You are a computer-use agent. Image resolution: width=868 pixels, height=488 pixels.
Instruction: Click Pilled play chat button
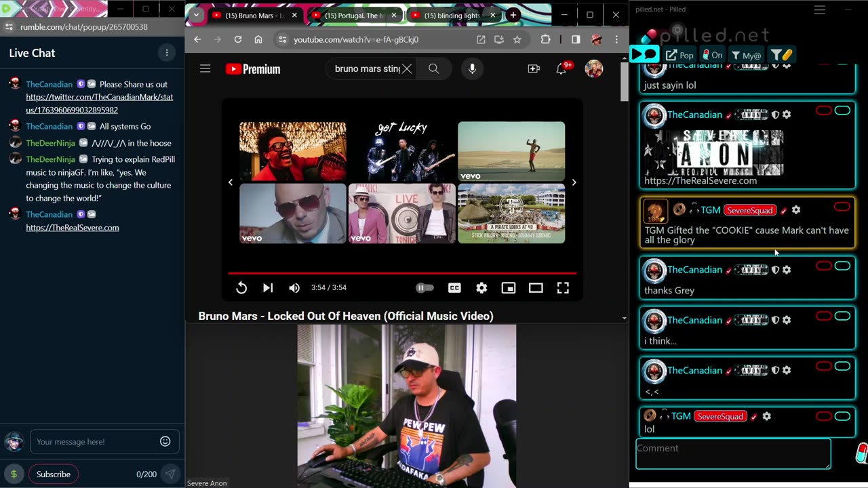645,54
